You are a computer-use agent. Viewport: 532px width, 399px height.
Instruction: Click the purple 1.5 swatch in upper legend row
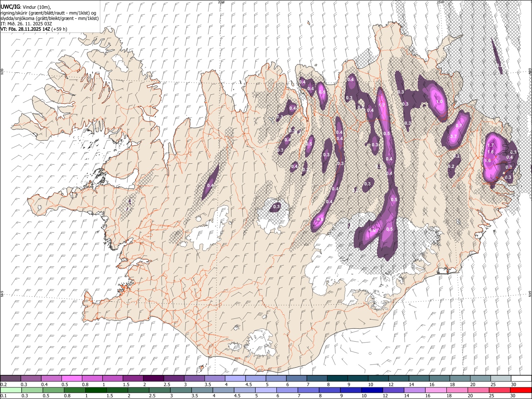click(x=133, y=379)
